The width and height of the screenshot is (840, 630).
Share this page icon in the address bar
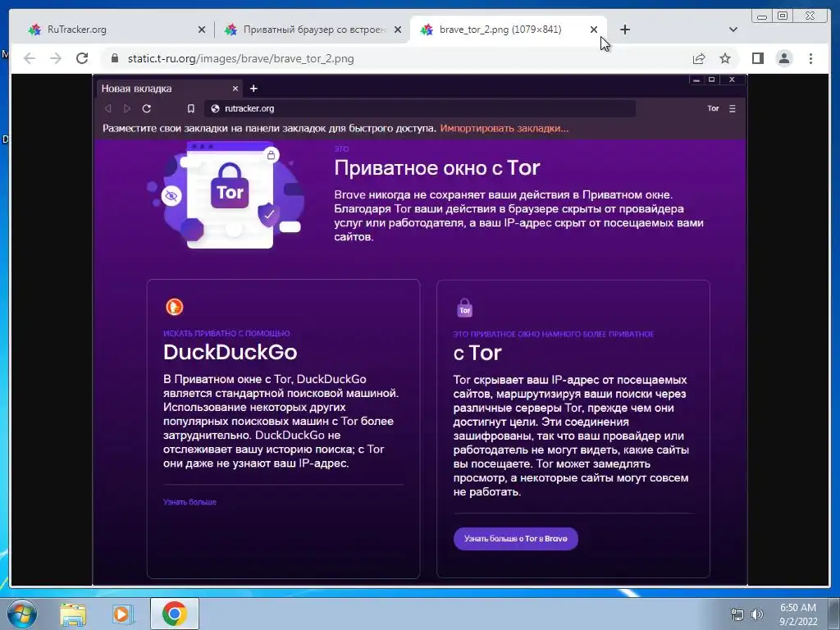coord(699,58)
